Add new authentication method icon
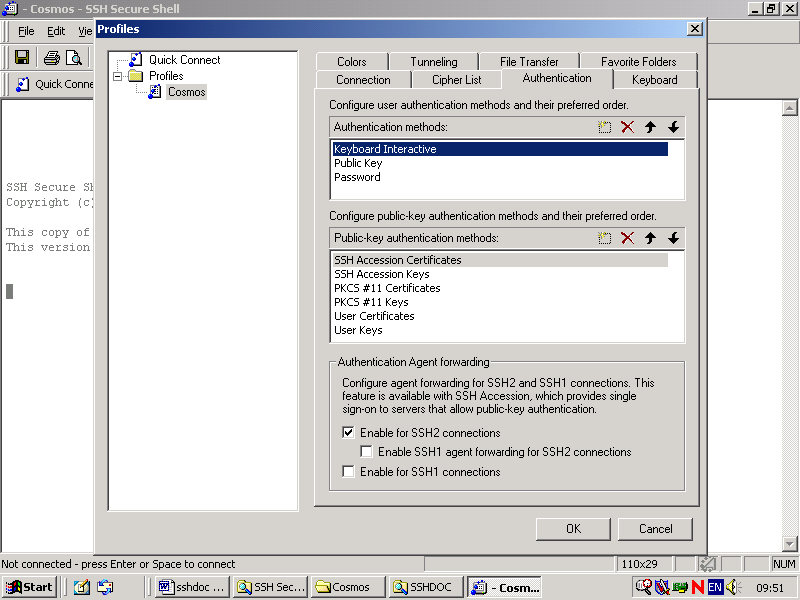This screenshot has width=800, height=600. (604, 127)
